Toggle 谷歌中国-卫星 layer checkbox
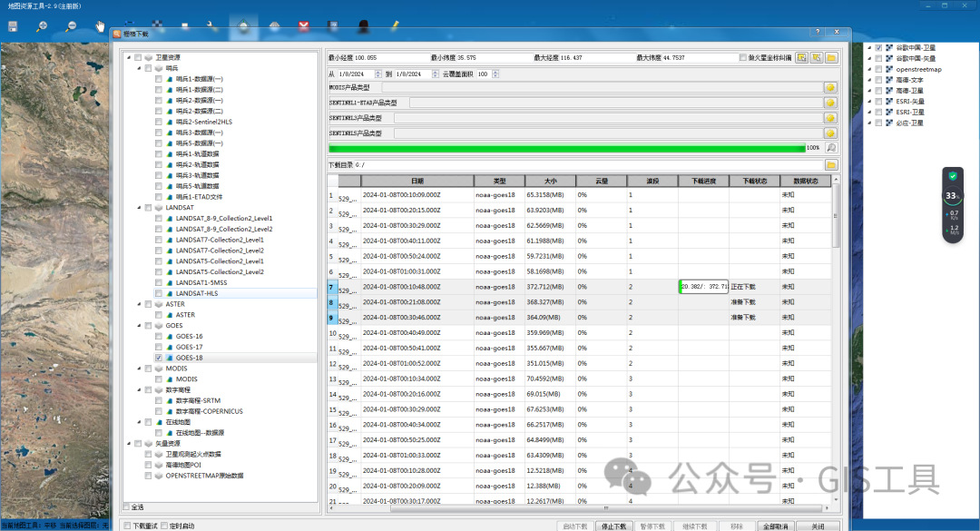The width and height of the screenshot is (980, 531). pos(878,48)
